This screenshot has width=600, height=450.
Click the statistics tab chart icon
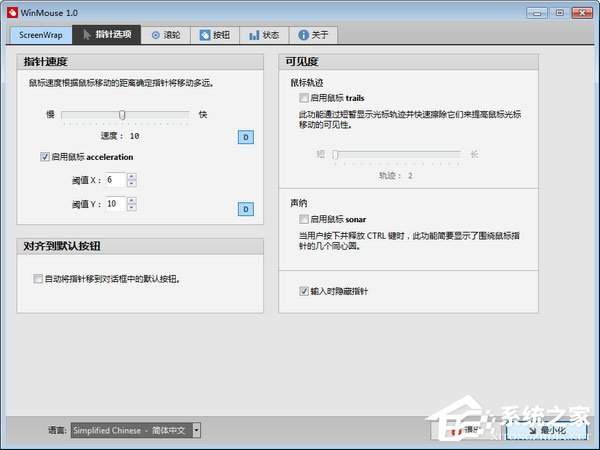(x=253, y=34)
